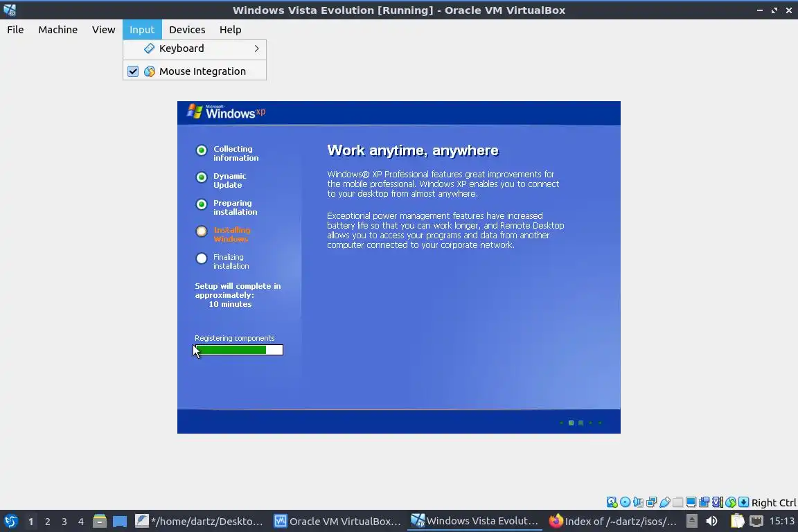
Task: Click the recording status icon
Action: [704, 502]
